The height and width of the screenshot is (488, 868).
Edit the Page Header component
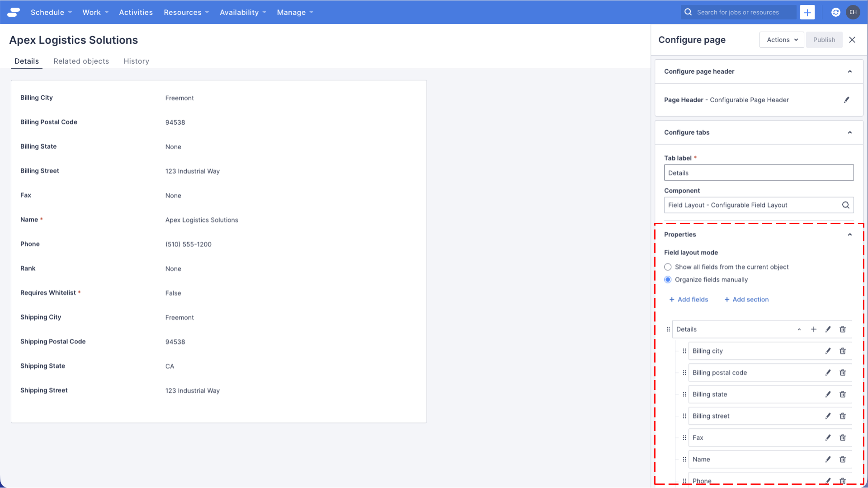point(847,100)
